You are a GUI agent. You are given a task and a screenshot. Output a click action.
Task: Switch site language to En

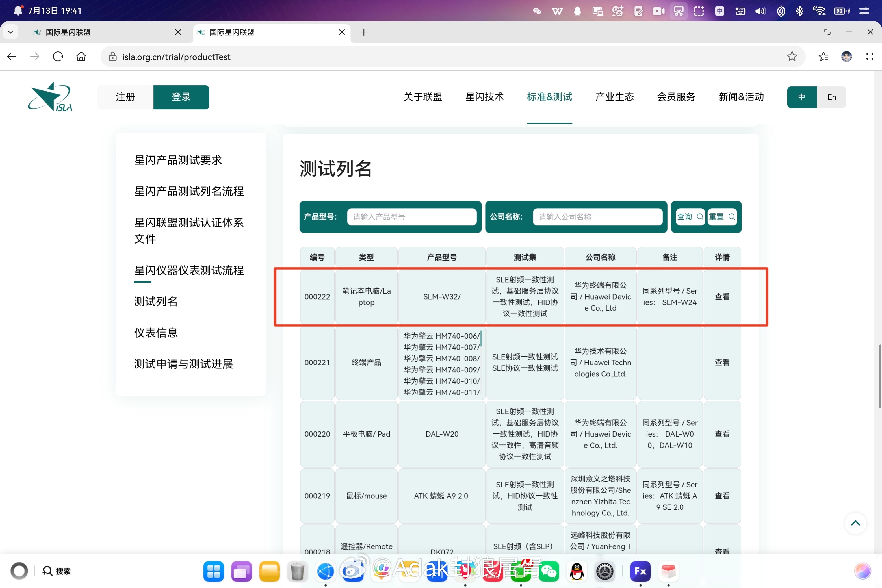coord(831,97)
